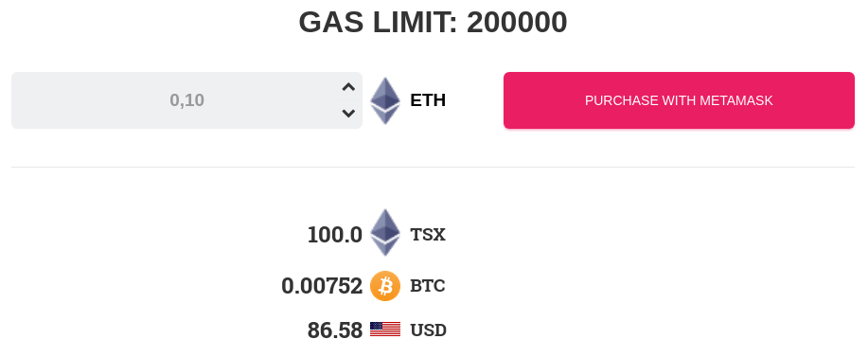
Task: Click the full GAS LIMIT: 200000 heading
Action: coord(433,23)
